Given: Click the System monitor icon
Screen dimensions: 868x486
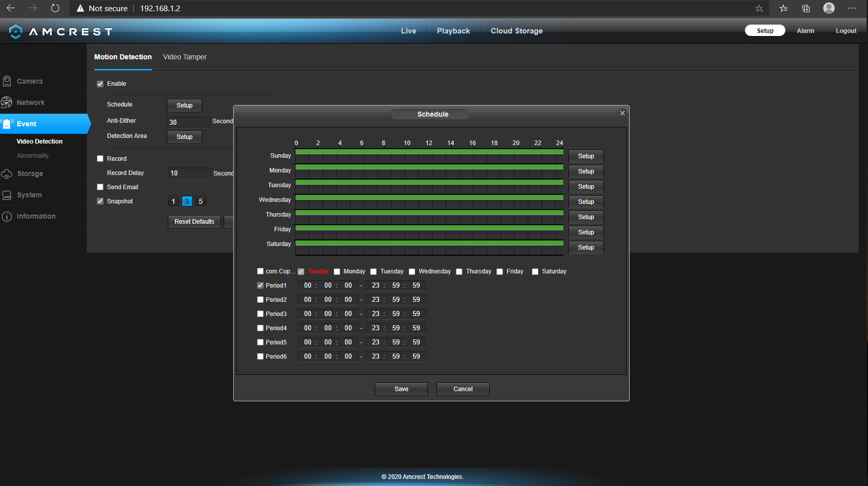Looking at the screenshot, I should 7,195.
